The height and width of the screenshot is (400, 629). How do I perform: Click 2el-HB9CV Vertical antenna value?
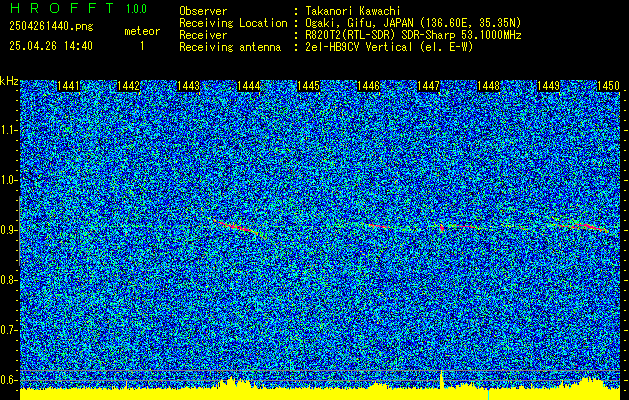pos(387,47)
